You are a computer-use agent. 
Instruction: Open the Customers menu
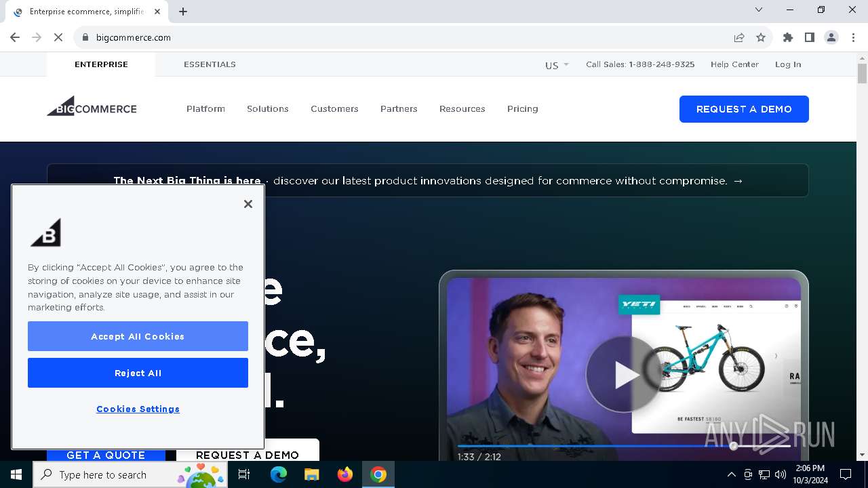tap(334, 108)
